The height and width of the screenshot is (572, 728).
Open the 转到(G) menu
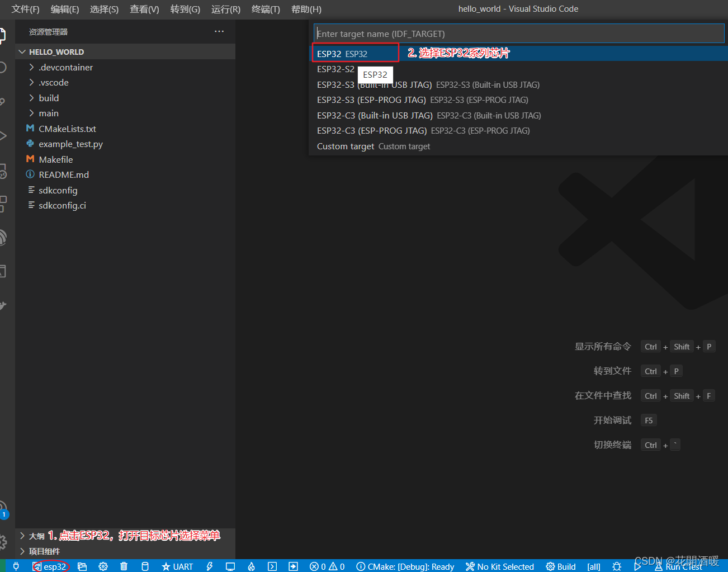coord(185,9)
